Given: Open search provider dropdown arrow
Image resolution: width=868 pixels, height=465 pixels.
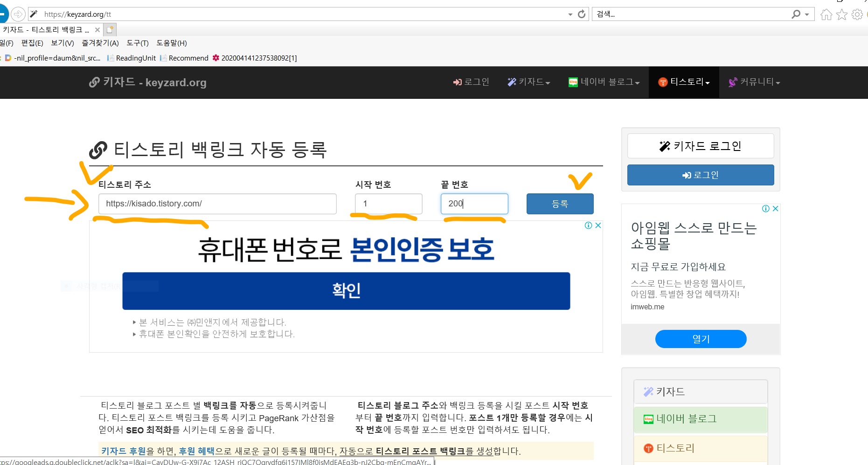Looking at the screenshot, I should pyautogui.click(x=807, y=14).
